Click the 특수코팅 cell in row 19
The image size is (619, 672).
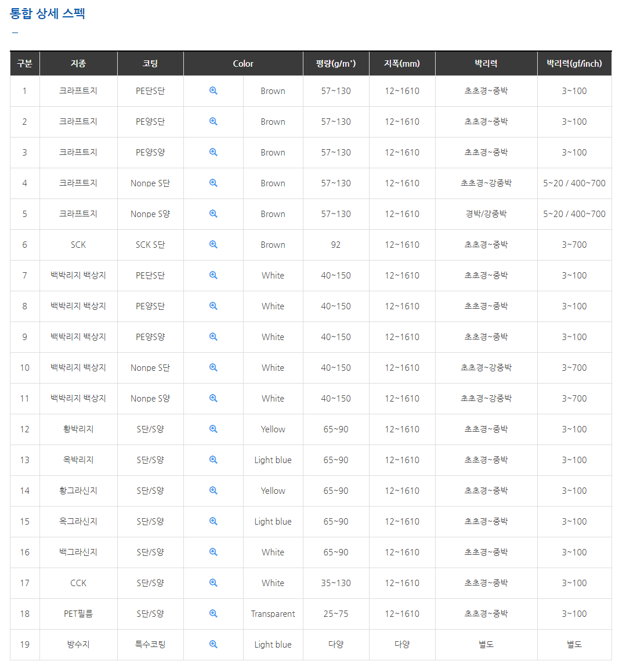click(150, 644)
